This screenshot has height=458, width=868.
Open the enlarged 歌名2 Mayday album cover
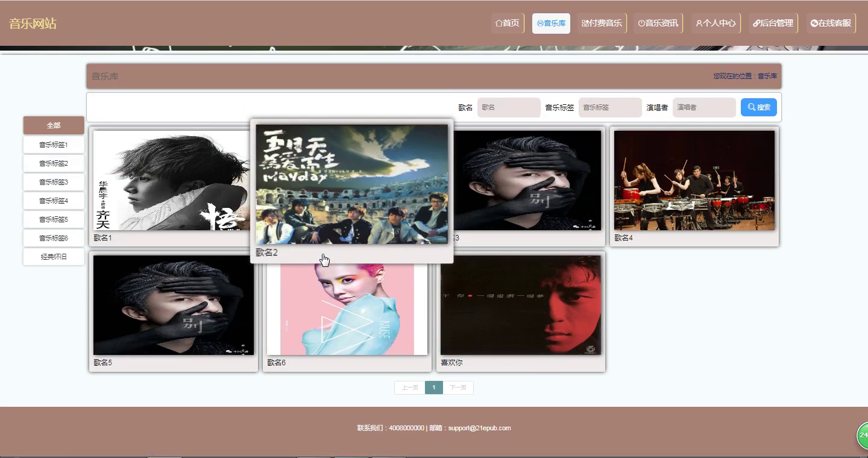(352, 184)
